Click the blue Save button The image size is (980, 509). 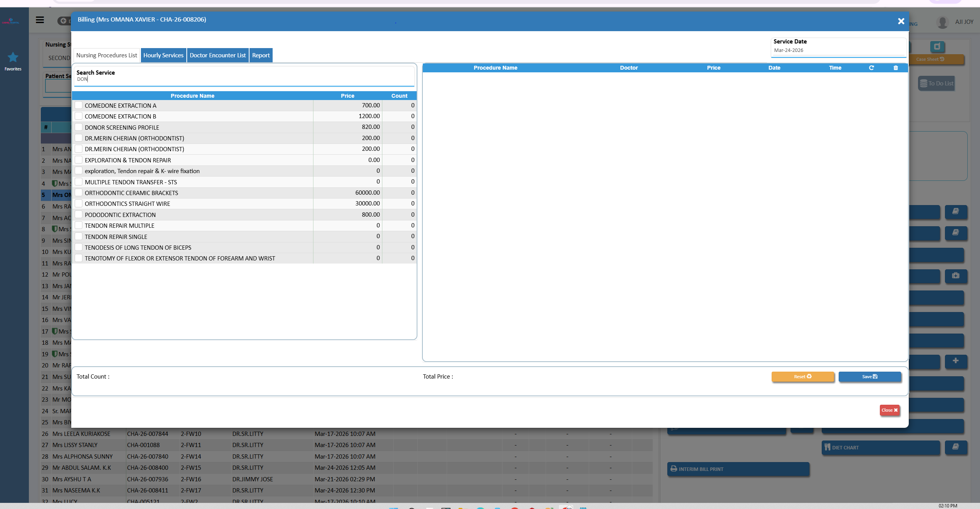point(869,377)
